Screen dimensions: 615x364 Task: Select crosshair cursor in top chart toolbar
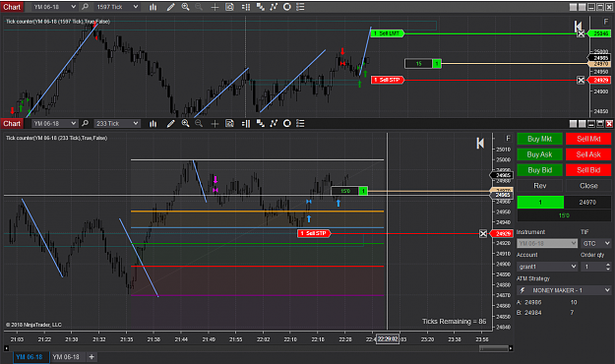[215, 7]
